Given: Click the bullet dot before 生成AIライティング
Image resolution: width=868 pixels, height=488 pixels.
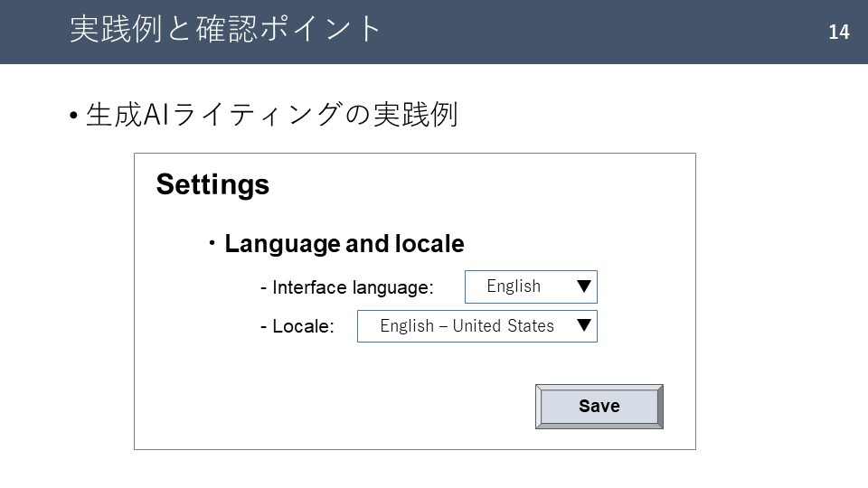Looking at the screenshot, I should (x=73, y=117).
